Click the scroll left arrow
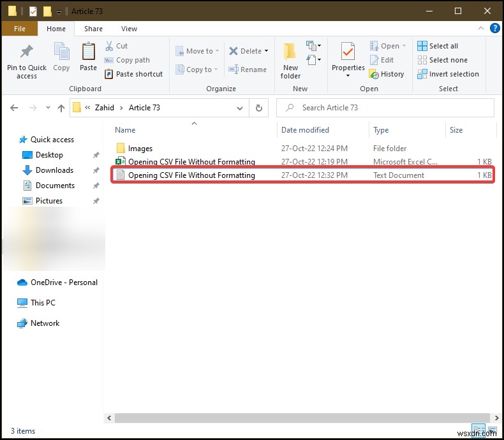The height and width of the screenshot is (440, 504). click(109, 418)
